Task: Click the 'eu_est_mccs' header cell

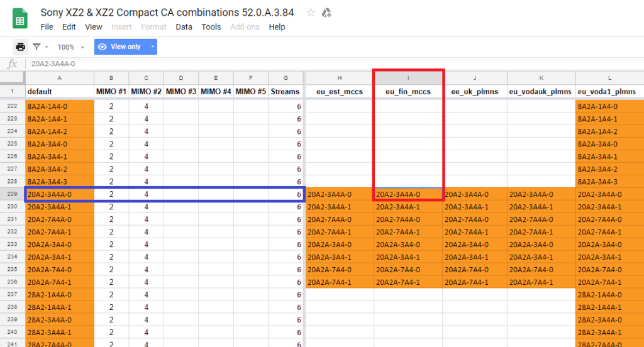Action: pyautogui.click(x=340, y=92)
